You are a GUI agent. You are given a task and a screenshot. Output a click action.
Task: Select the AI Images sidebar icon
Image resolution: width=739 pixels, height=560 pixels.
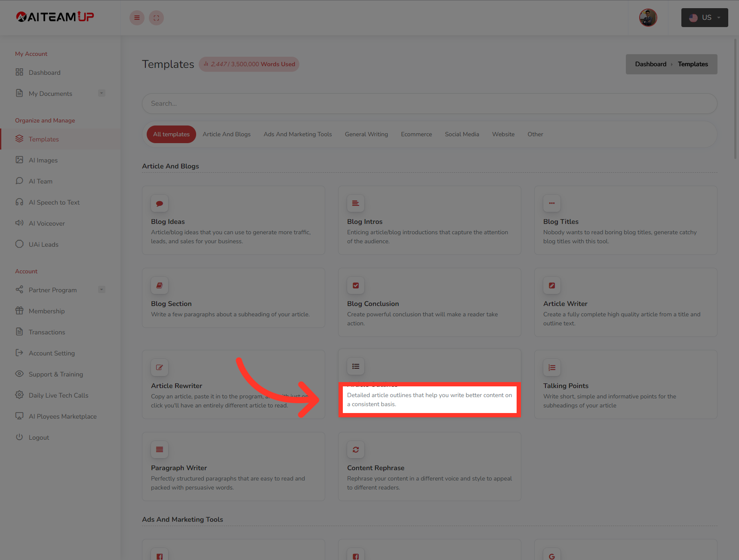pos(19,160)
